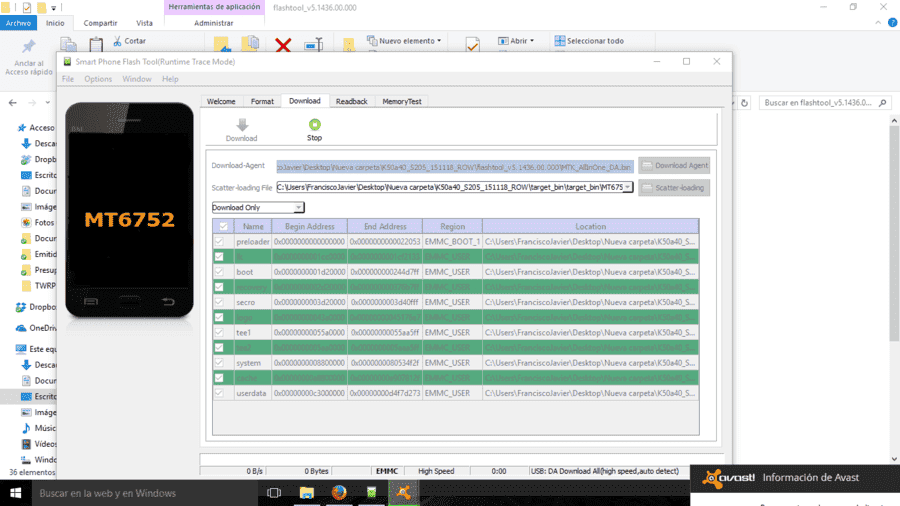
Task: Toggle checkbox of green row above secro
Action: 219,287
